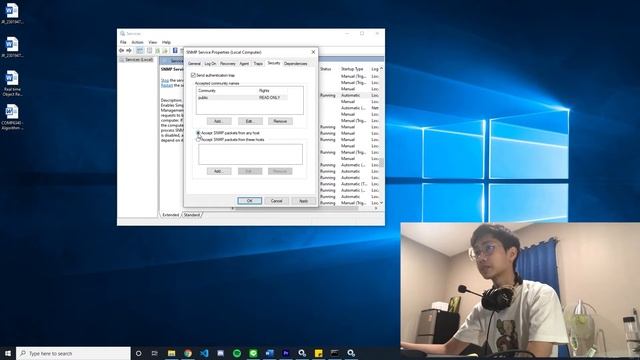Open the File menu in Services window

[x=123, y=42]
